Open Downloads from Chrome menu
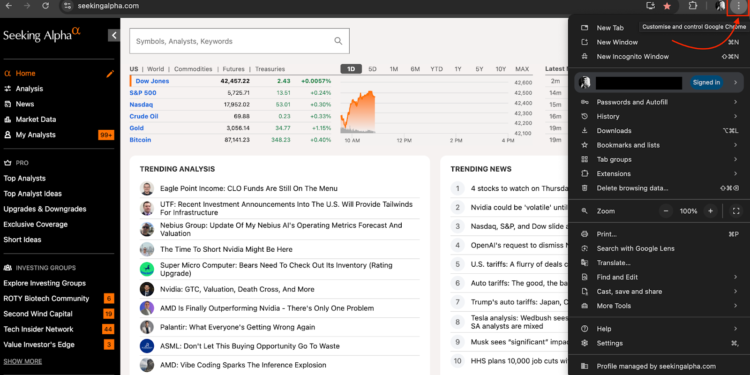This screenshot has height=375, width=750. coord(659,131)
